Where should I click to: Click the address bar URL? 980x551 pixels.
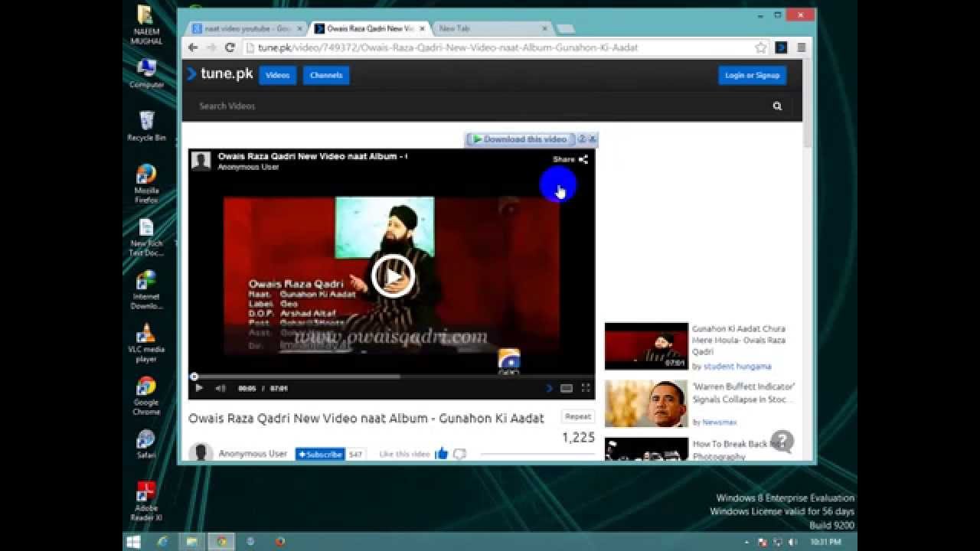[448, 47]
